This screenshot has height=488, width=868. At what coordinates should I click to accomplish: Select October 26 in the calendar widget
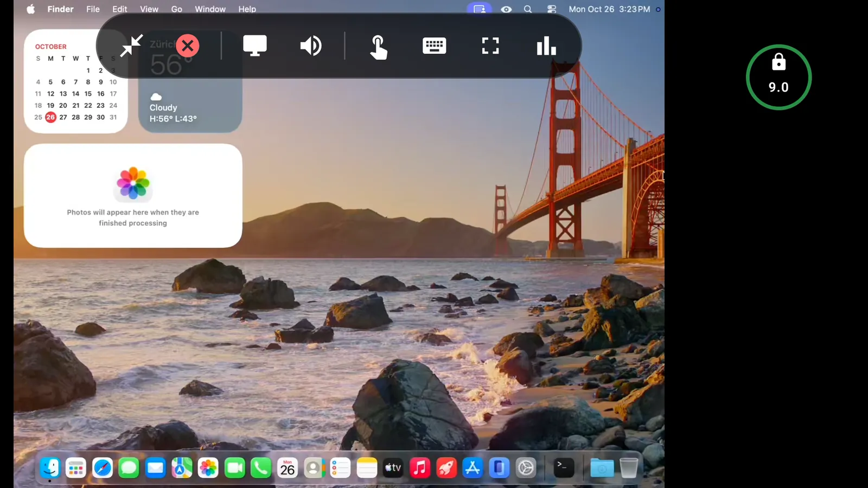click(50, 117)
